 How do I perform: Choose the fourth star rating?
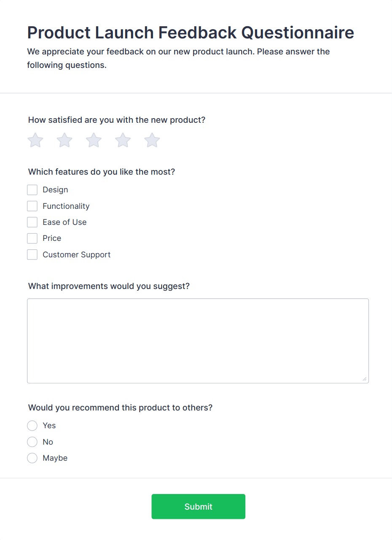(123, 140)
